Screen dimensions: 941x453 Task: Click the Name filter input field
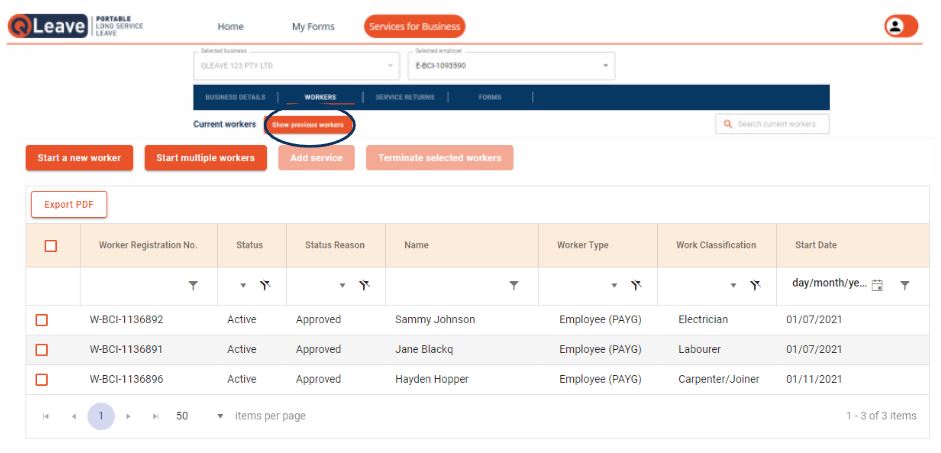coord(450,286)
